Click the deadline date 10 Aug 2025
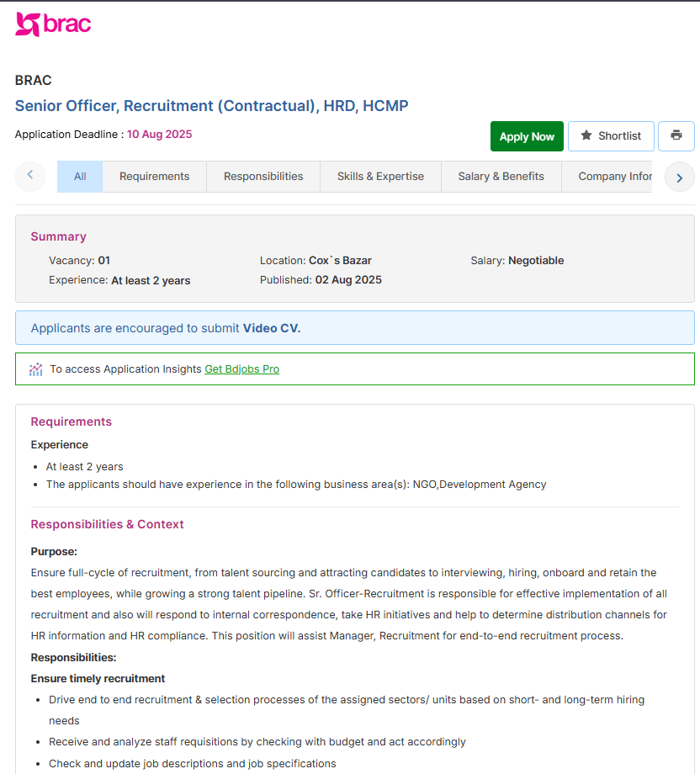Screen dimensions: 700x774 pyautogui.click(x=160, y=135)
